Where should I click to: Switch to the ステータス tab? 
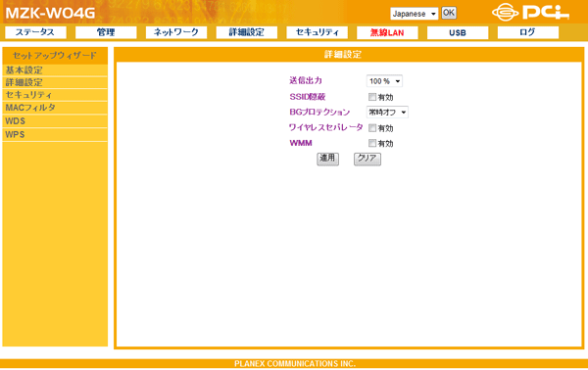tap(35, 32)
